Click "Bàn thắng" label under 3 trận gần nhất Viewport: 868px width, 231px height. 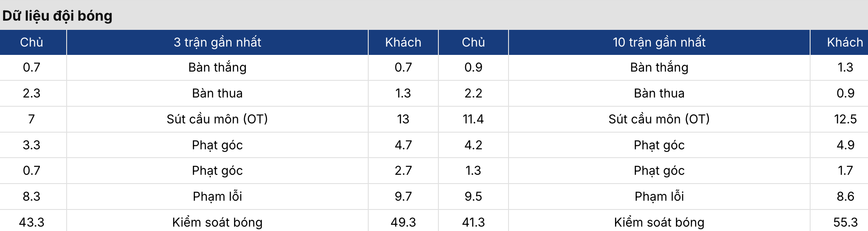tap(217, 67)
